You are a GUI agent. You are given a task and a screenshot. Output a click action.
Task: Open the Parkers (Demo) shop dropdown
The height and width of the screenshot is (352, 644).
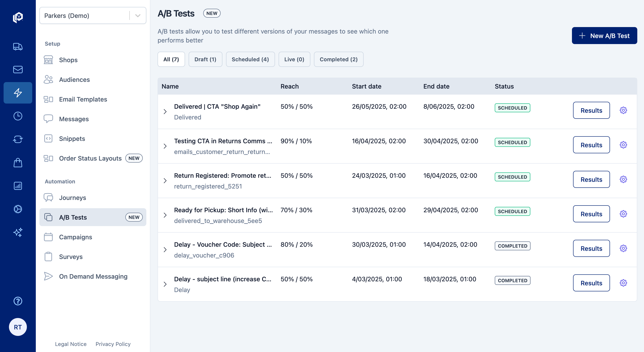pyautogui.click(x=137, y=15)
